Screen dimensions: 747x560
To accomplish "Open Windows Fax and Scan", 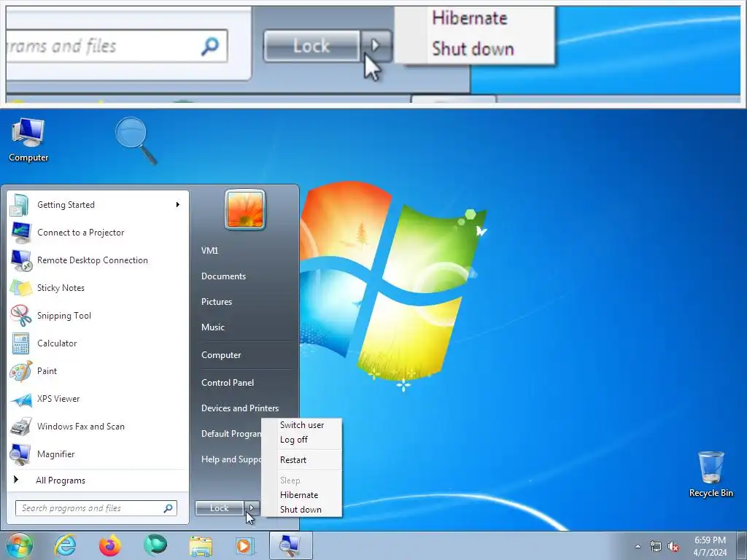I will (x=98, y=426).
